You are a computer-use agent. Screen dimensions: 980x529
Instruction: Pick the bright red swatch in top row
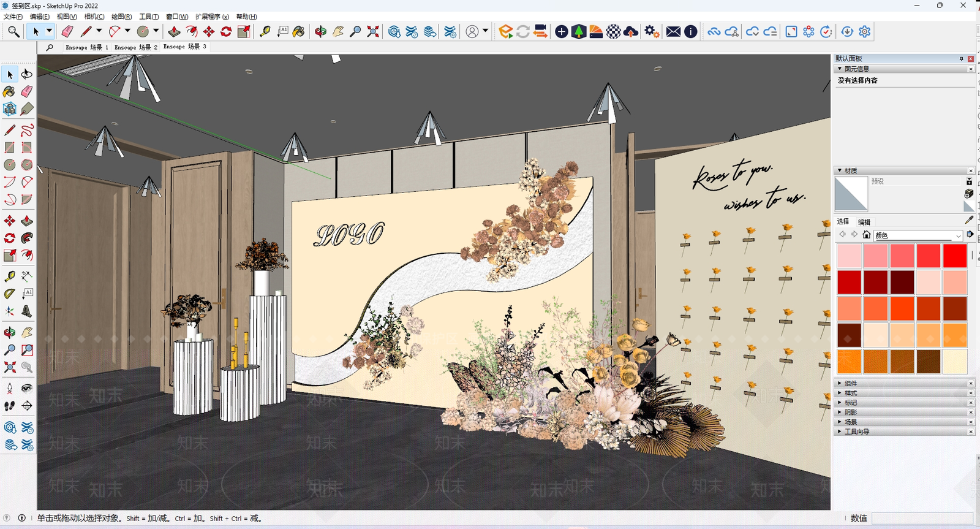point(955,256)
